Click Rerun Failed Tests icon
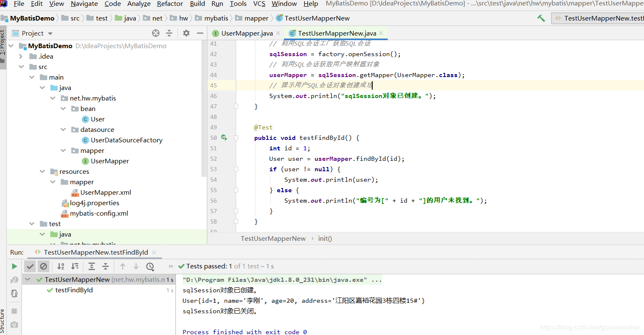 point(14,280)
